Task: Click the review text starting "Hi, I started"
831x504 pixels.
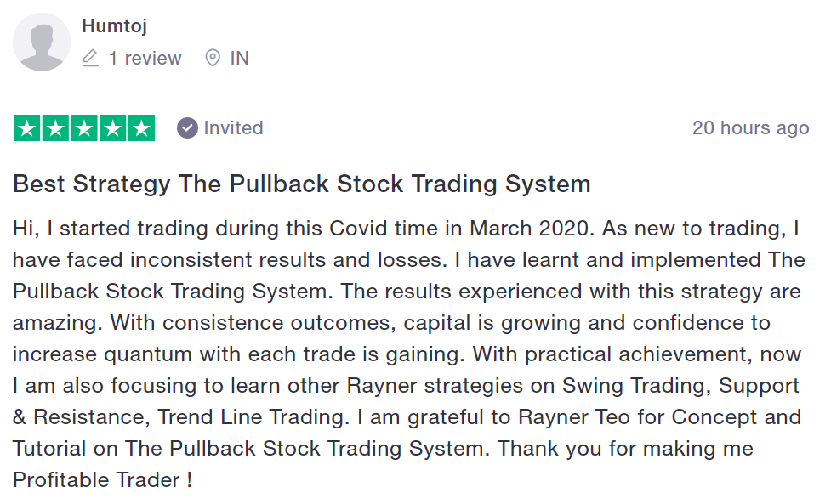Action: point(407,354)
